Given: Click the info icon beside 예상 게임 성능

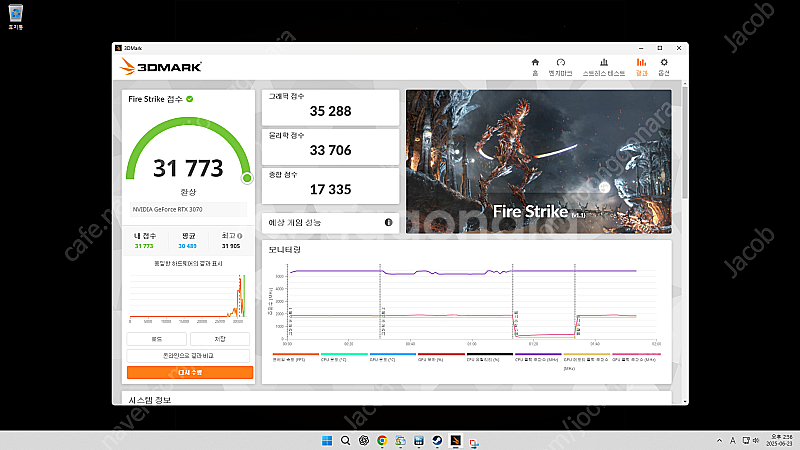Looking at the screenshot, I should tap(388, 222).
